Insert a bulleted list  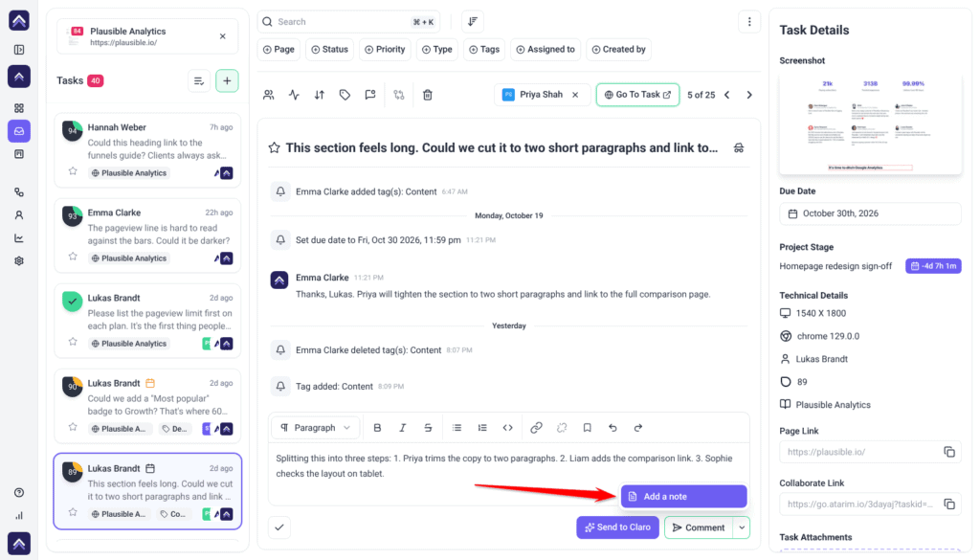click(457, 428)
